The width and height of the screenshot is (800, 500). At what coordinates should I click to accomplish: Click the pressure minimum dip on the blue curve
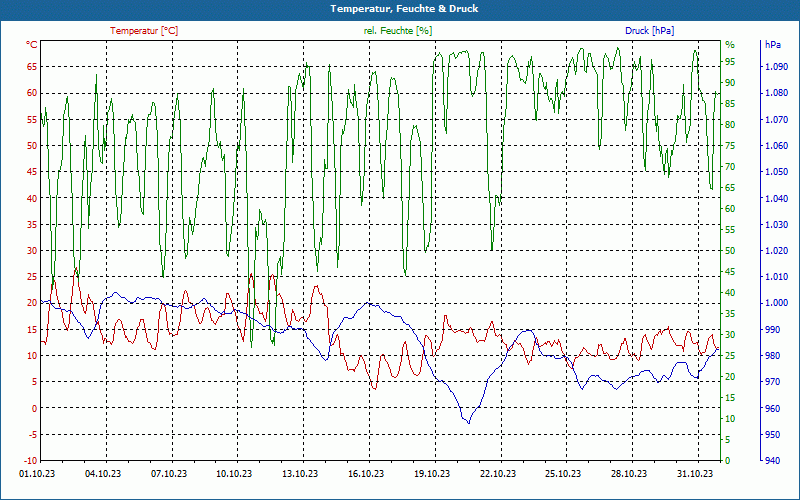468,422
